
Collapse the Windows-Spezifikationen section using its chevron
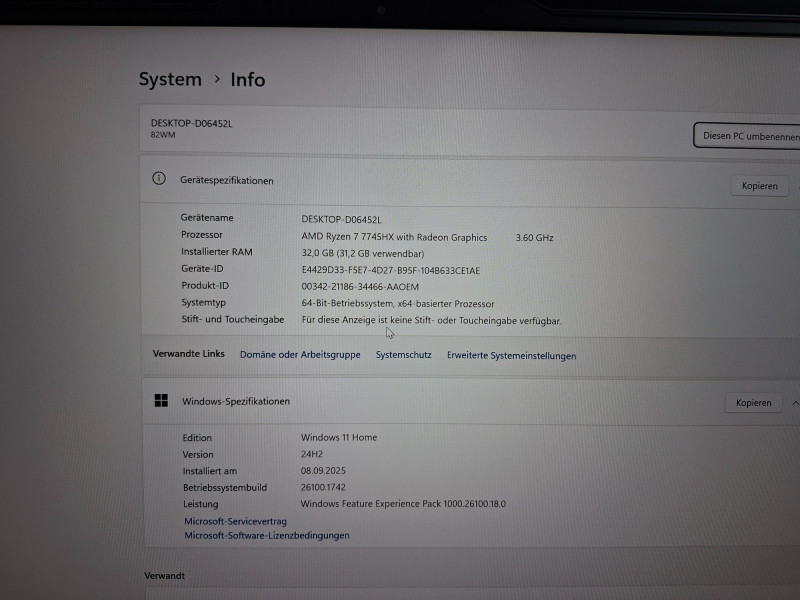point(794,403)
